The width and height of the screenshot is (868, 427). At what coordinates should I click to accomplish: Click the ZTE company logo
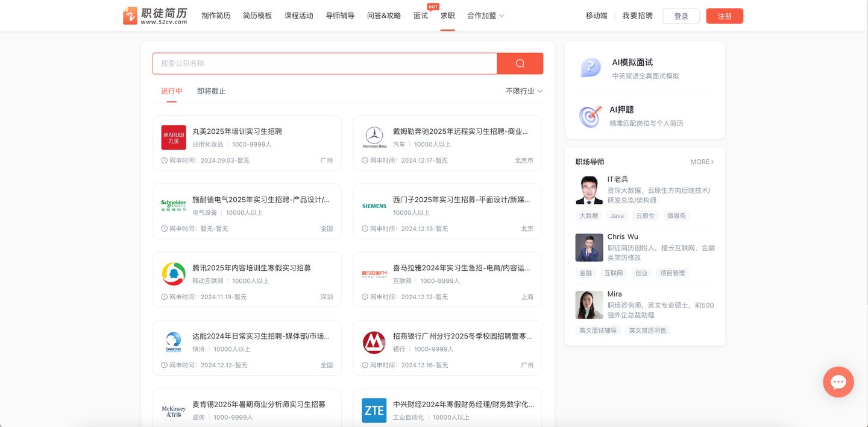(374, 410)
